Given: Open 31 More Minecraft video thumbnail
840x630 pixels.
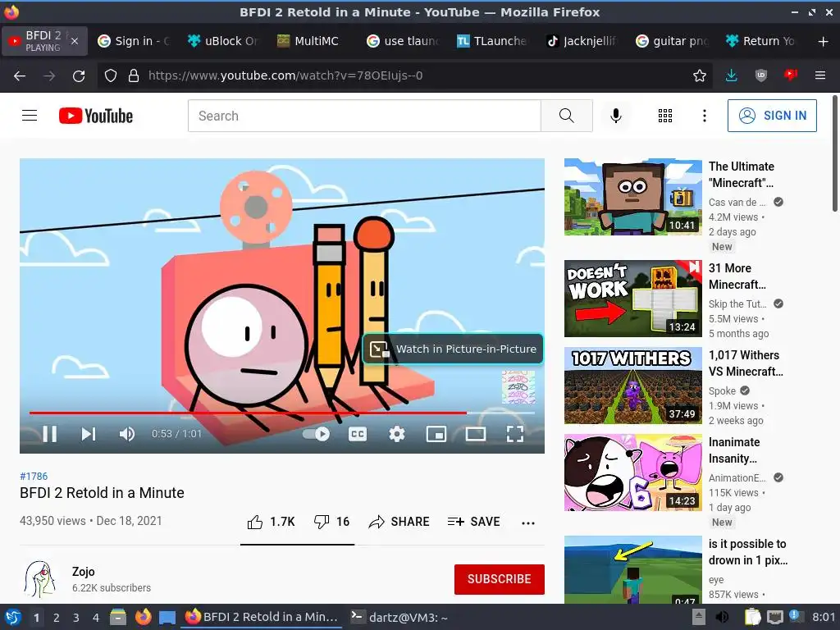Looking at the screenshot, I should pos(632,299).
